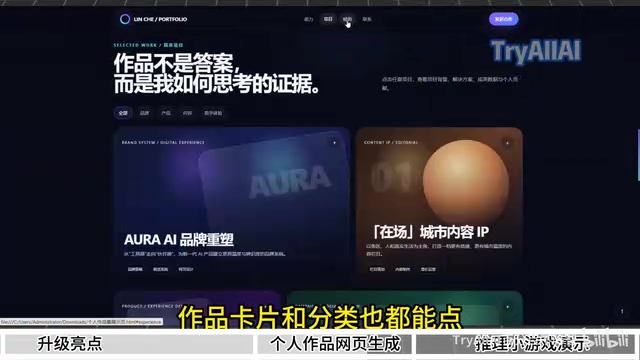This screenshot has height=360, width=640.
Task: Click the circular LIN CHE portfolio logo
Action: (x=125, y=19)
